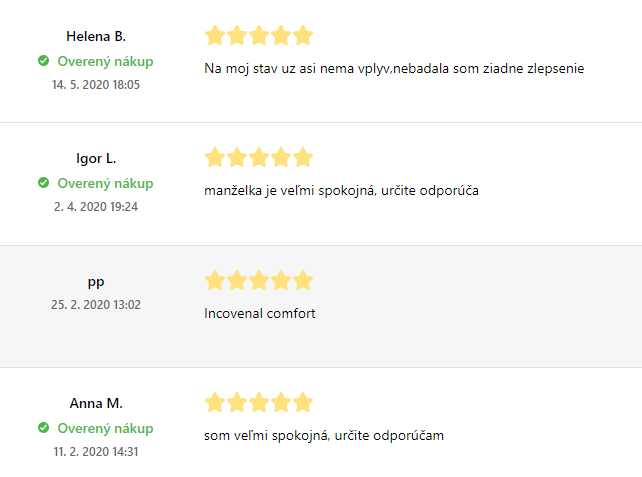This screenshot has height=477, width=642.
Task: Click the review text 'som veľmi spokojná, určite odporúčam'
Action: point(324,435)
